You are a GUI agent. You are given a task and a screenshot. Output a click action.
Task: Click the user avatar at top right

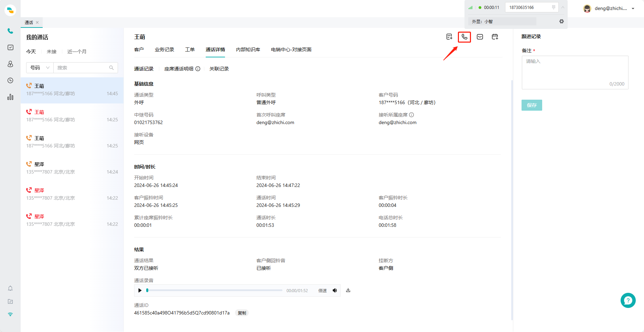click(x=587, y=9)
